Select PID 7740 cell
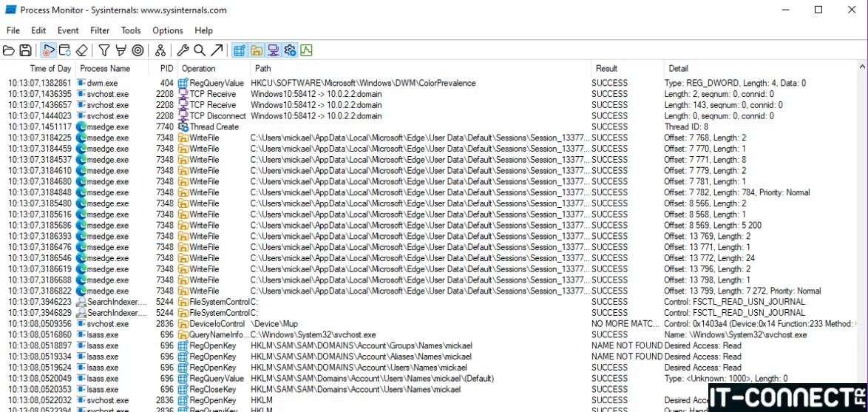The height and width of the screenshot is (412, 868). click(x=164, y=126)
